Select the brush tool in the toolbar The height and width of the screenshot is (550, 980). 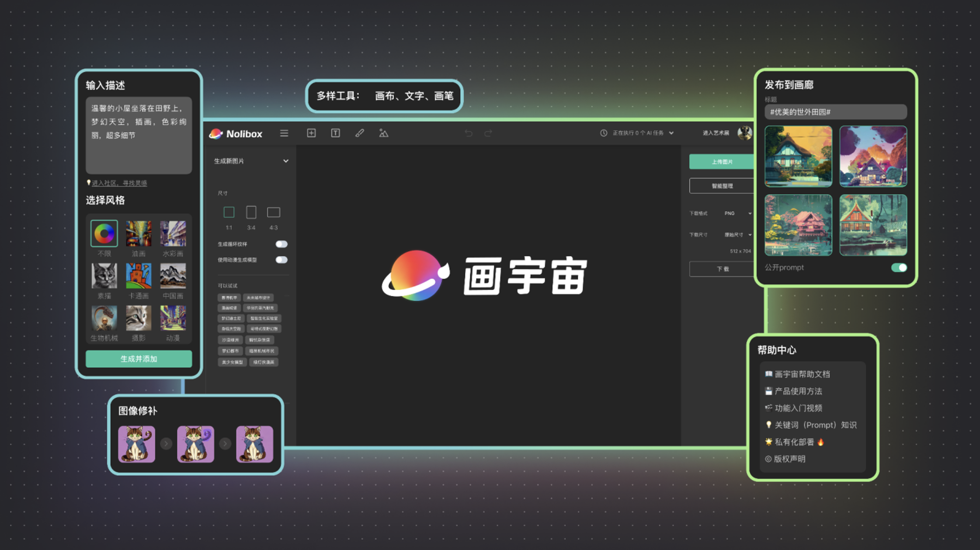coord(359,133)
